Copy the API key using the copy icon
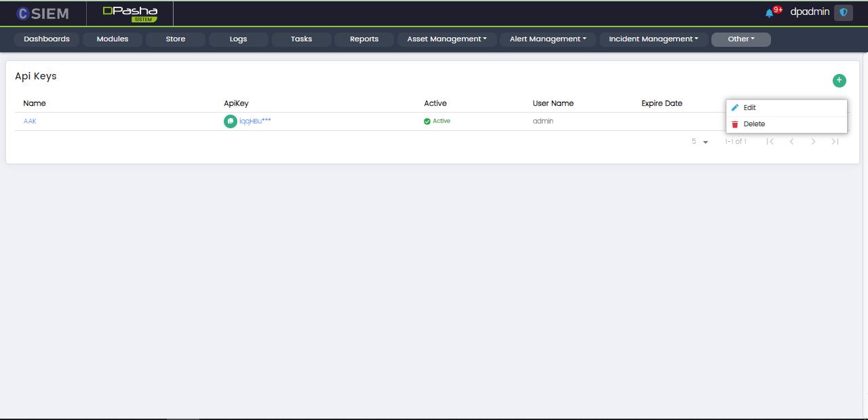868x420 pixels. tap(231, 121)
